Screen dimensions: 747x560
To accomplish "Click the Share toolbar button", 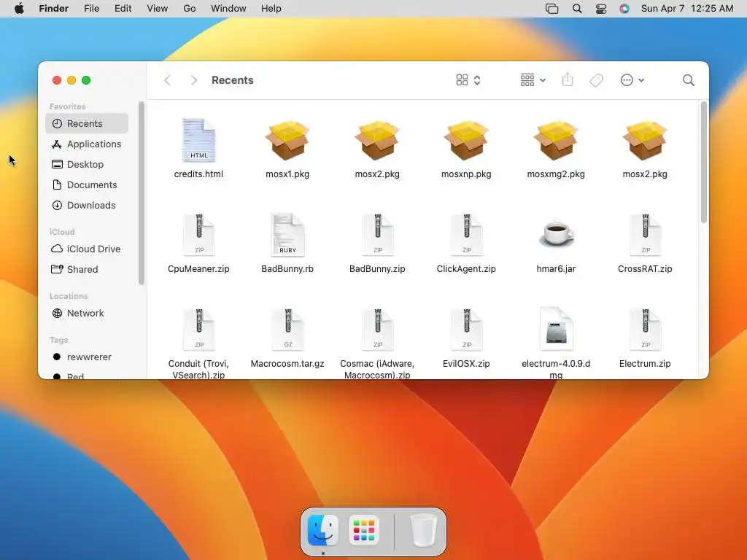I will 568,80.
